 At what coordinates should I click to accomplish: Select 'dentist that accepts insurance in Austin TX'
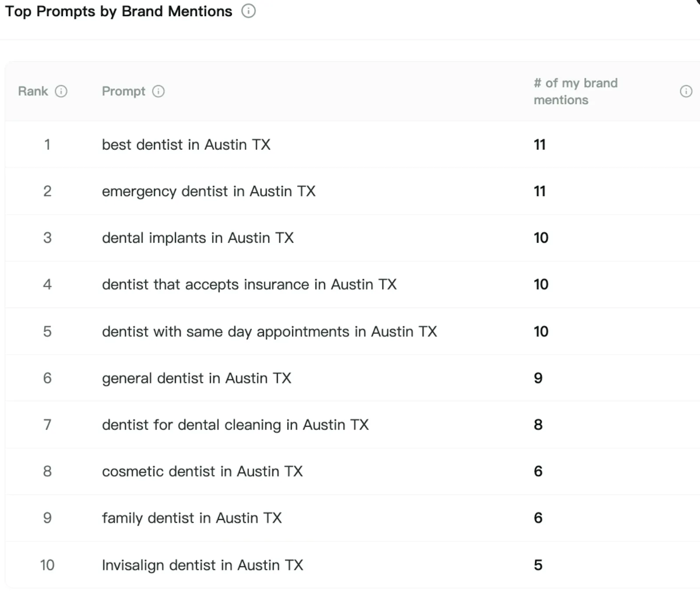click(x=249, y=285)
